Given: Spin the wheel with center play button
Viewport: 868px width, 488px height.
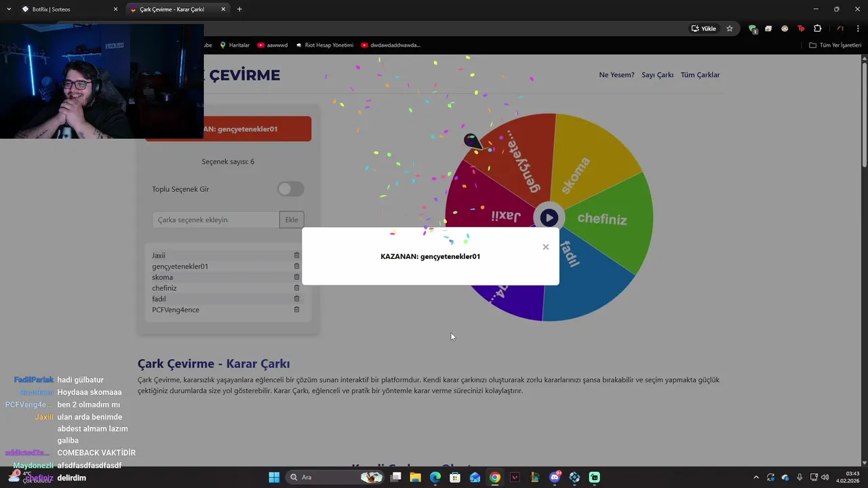Looking at the screenshot, I should 549,218.
